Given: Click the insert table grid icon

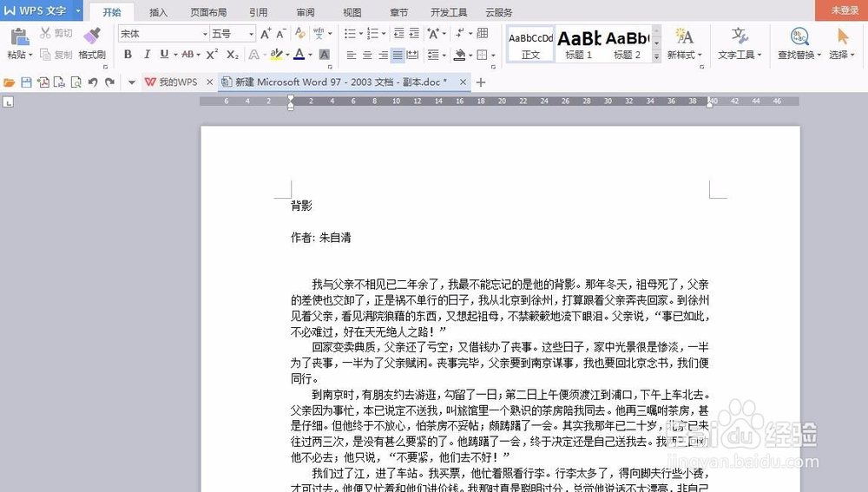Looking at the screenshot, I should pyautogui.click(x=483, y=34).
